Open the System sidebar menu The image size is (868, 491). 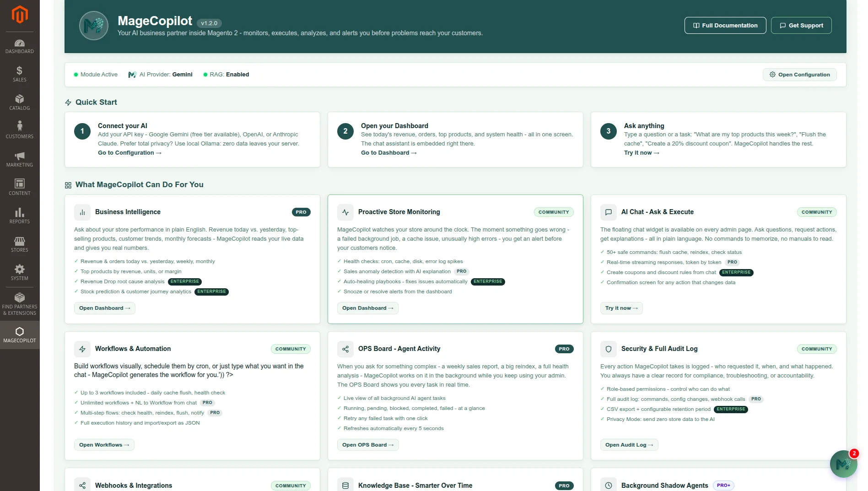click(x=20, y=273)
